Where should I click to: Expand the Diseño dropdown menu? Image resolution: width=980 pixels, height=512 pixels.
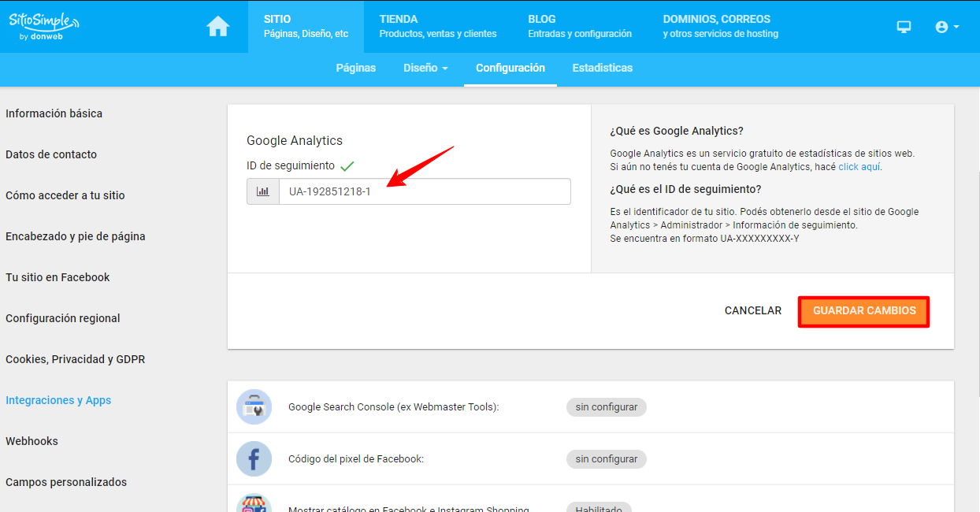425,68
